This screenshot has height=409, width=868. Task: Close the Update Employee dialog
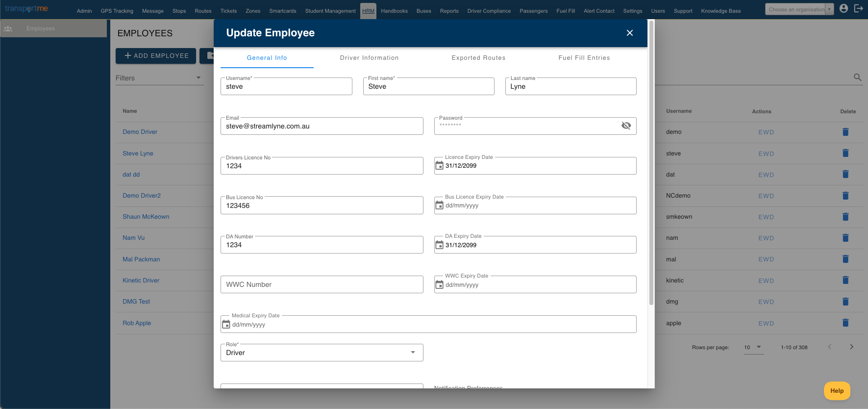click(630, 33)
